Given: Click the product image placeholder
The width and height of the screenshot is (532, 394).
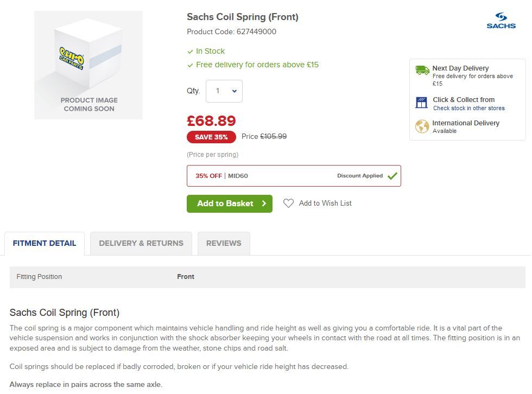Looking at the screenshot, I should (88, 65).
